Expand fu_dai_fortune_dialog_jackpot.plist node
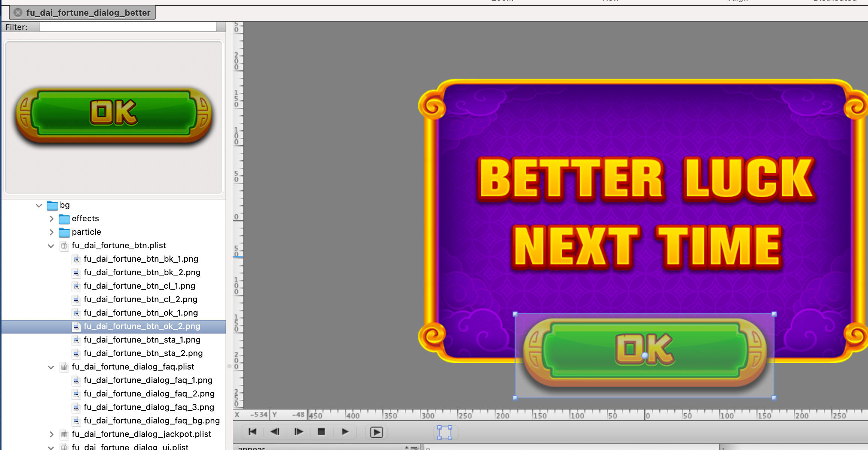Screen dimensions: 868x450 point(51,434)
